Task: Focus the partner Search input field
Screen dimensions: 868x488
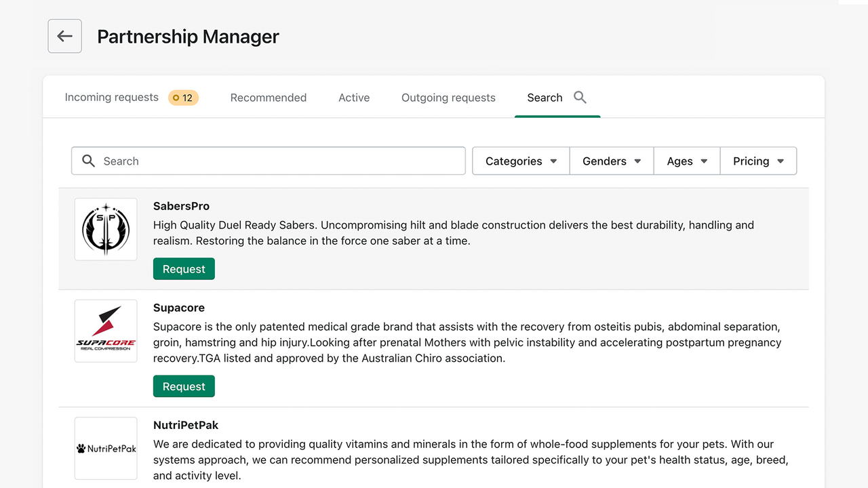Action: coord(269,161)
